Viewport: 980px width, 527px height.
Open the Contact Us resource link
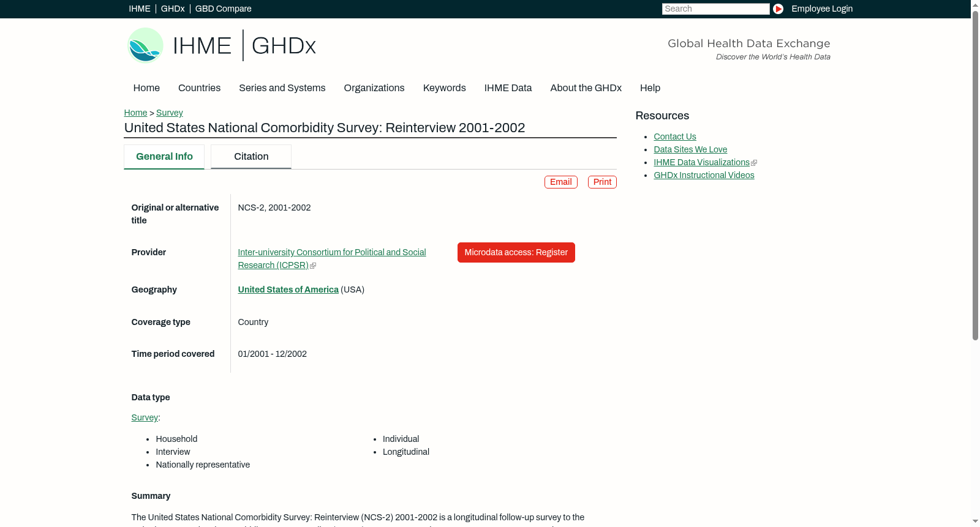(675, 137)
